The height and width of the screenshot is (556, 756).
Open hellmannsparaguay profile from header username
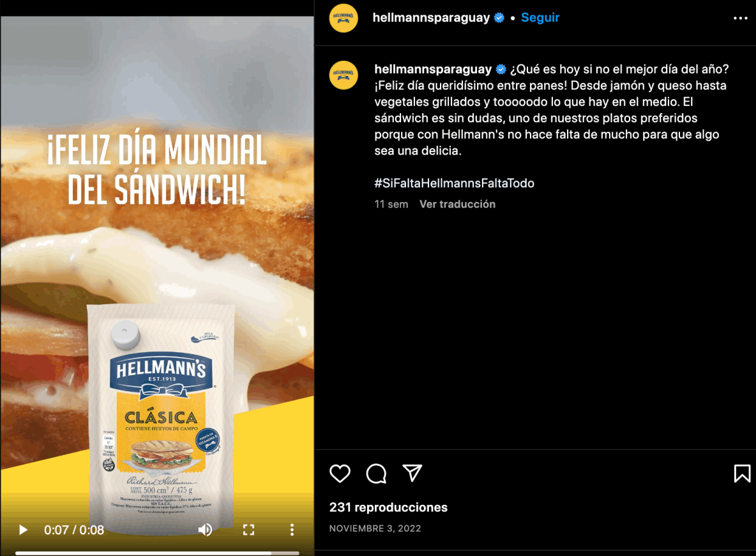tap(431, 17)
